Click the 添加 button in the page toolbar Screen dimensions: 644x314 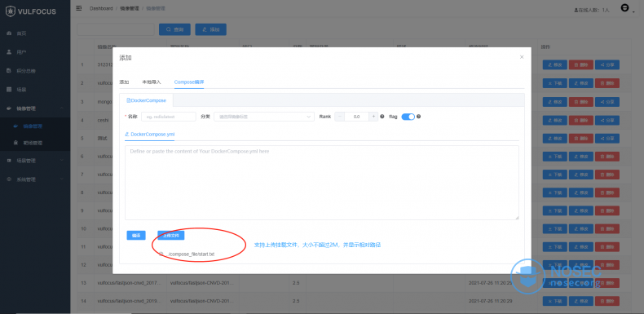(210, 29)
